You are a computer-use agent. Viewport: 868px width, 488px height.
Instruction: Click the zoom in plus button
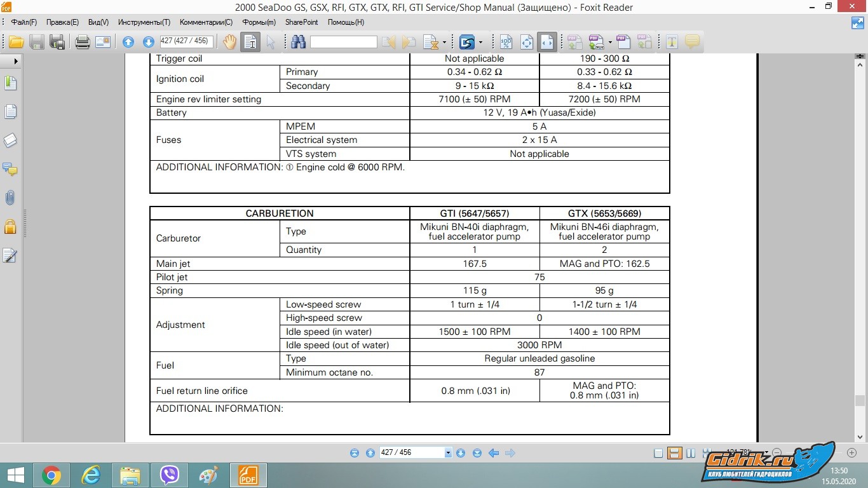[x=851, y=452]
